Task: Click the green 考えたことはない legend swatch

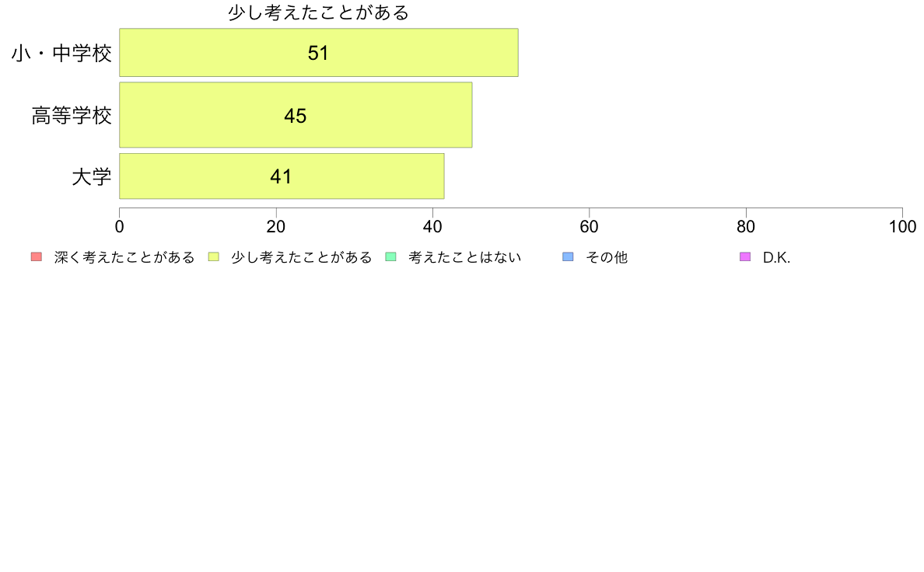Action: click(390, 256)
